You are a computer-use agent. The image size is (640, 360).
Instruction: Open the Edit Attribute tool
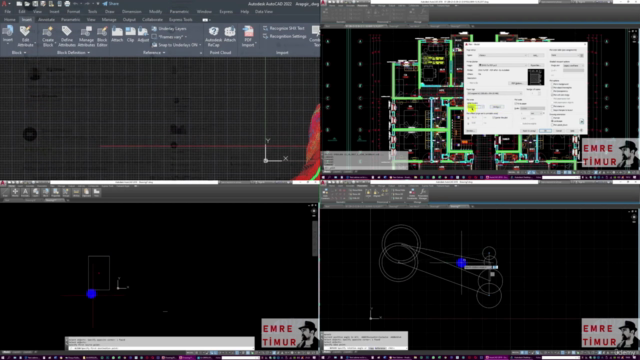click(25, 36)
